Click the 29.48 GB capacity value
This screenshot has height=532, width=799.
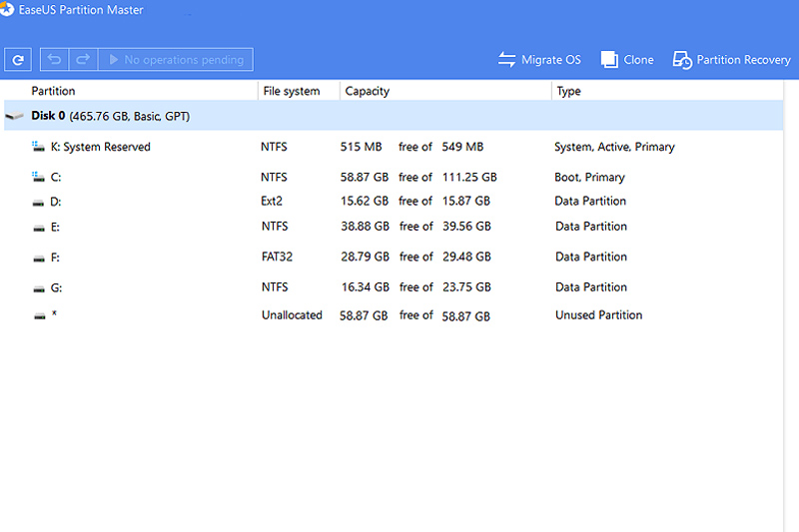click(466, 257)
